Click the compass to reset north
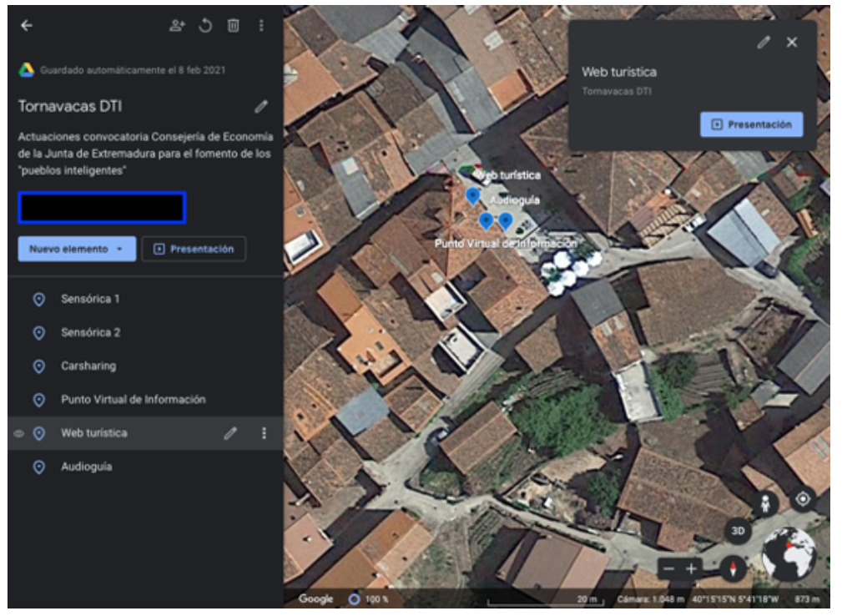The image size is (842, 616). 734,569
